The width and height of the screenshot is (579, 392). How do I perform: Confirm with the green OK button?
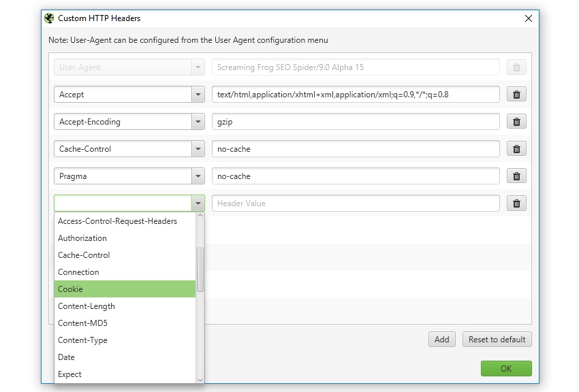505,369
